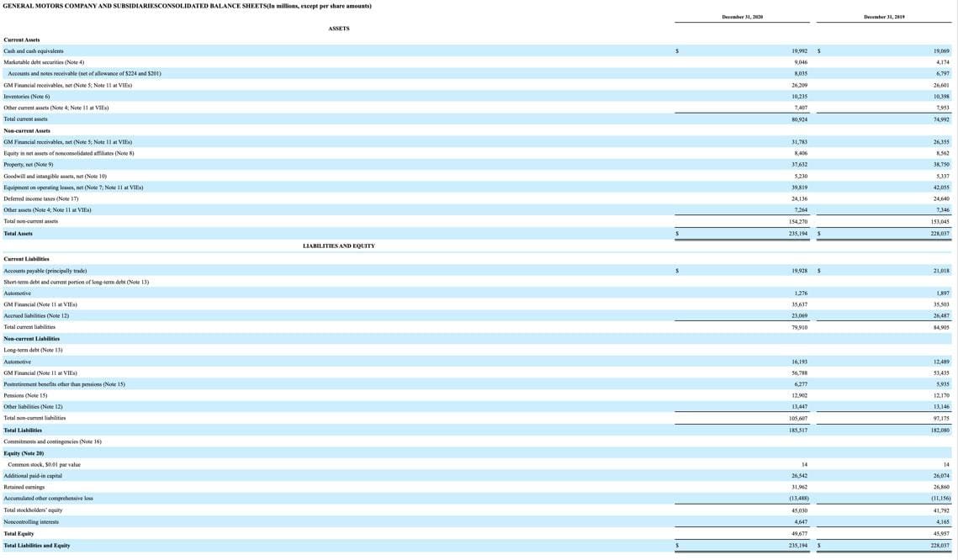Click 'Cash and cash equivalents' row label
Viewport: 958px width, 560px height.
[34, 51]
